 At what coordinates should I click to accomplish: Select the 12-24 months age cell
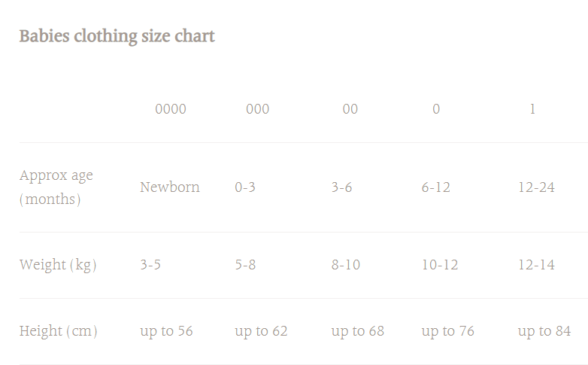tap(536, 187)
